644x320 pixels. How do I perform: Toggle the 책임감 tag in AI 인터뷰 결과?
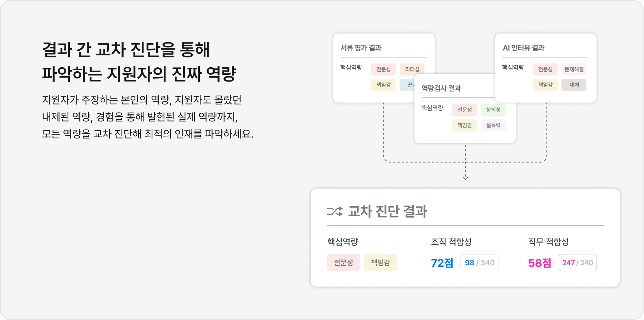[545, 85]
